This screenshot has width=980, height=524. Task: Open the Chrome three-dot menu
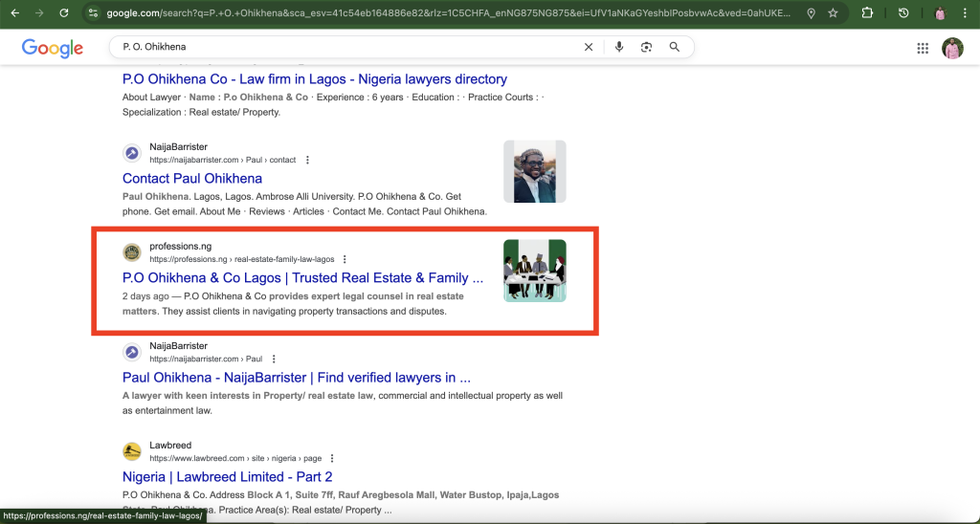965,13
